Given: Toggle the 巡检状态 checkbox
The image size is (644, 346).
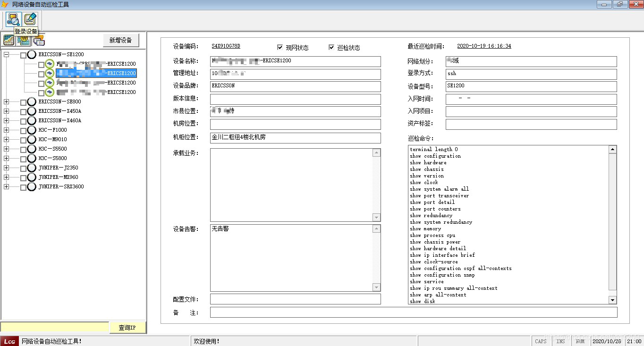Looking at the screenshot, I should [x=331, y=47].
